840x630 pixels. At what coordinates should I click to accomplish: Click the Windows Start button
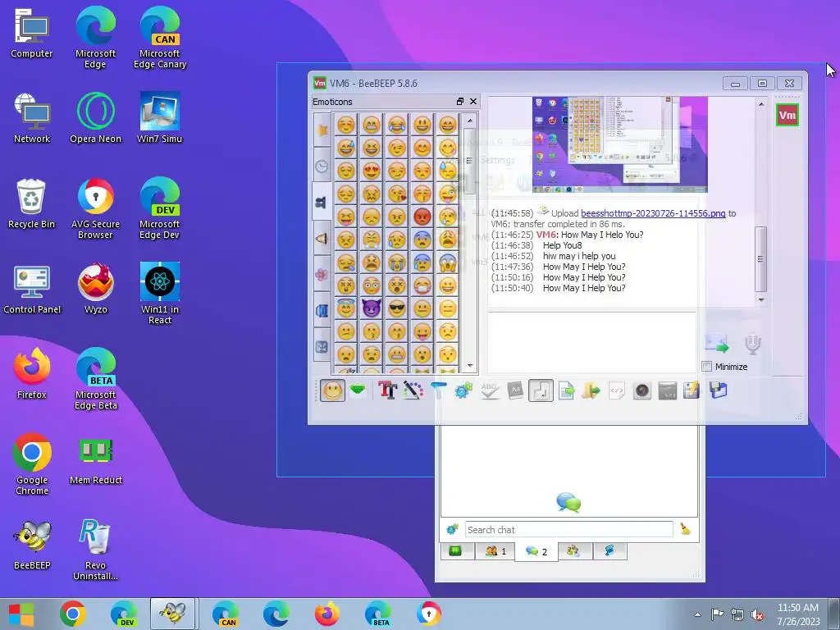(22, 614)
